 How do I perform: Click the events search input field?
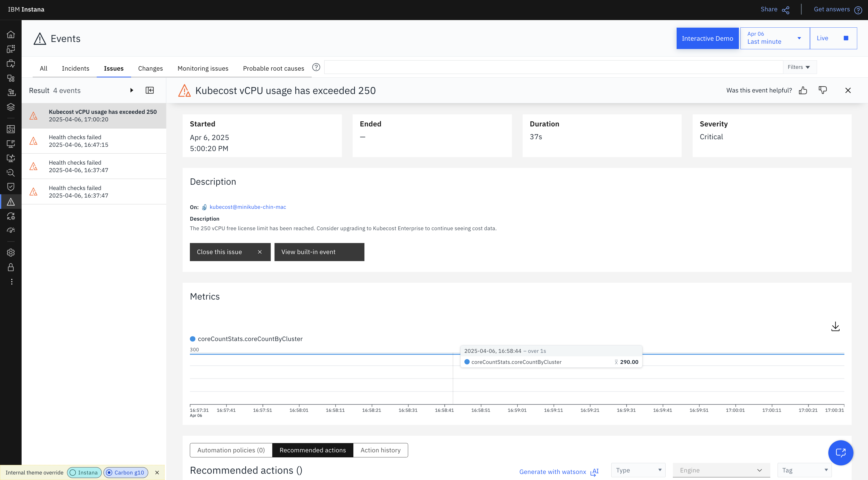pyautogui.click(x=554, y=67)
